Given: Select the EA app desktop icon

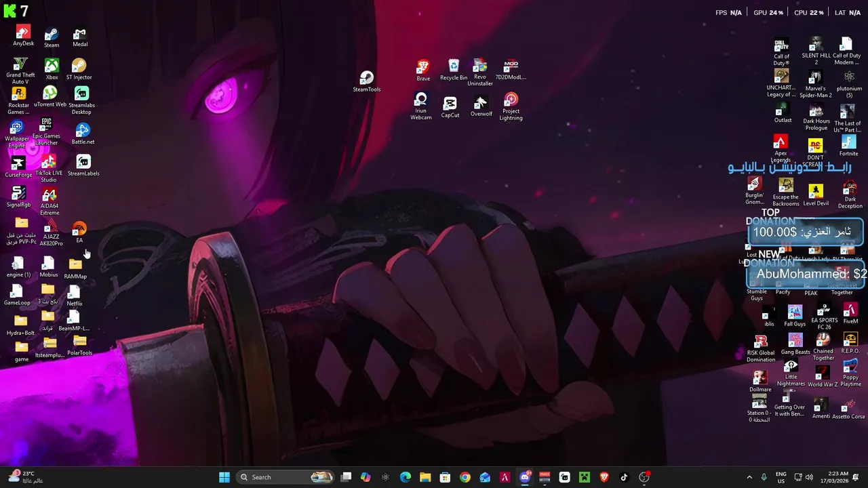Looking at the screenshot, I should click(79, 232).
